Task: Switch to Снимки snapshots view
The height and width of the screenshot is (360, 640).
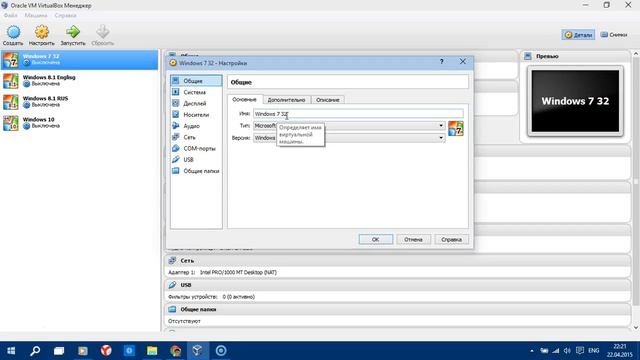Action: 614,35
